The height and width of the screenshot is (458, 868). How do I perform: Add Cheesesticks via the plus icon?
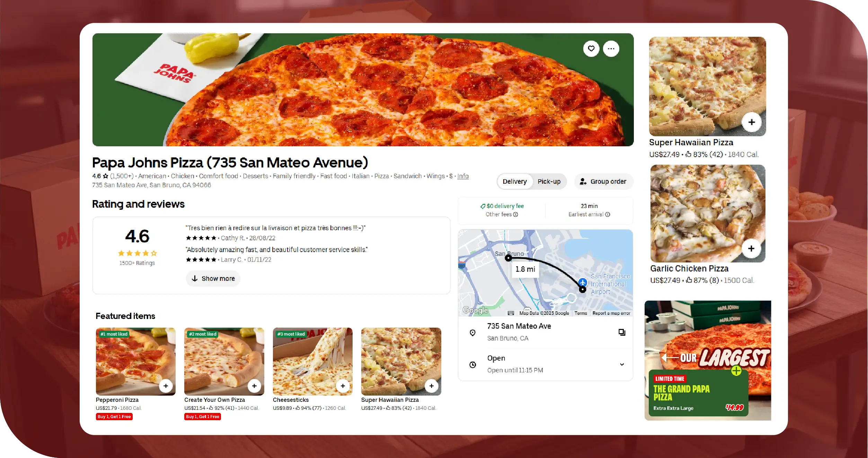pyautogui.click(x=343, y=386)
